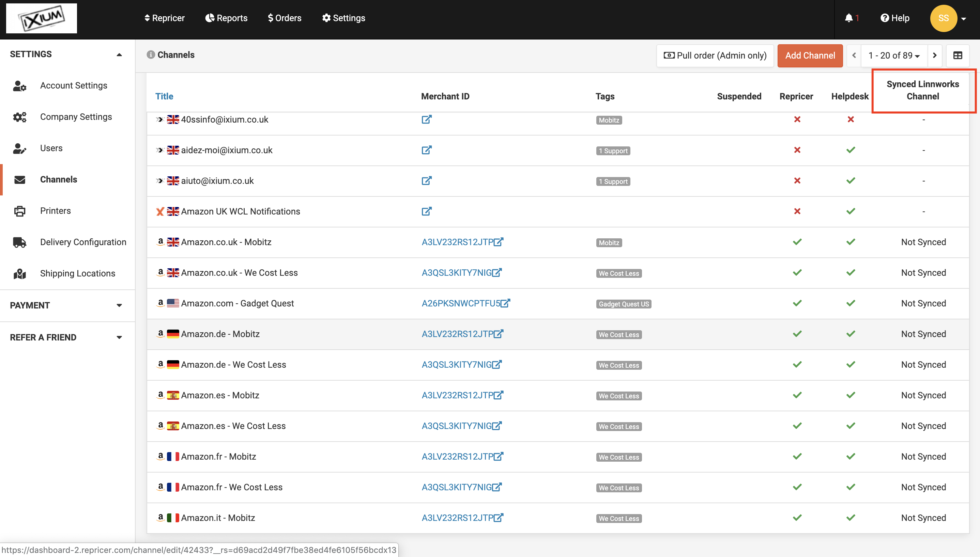The image size is (980, 557).
Task: Click US flag on Amazon.com - Gadget Quest
Action: [x=173, y=303]
